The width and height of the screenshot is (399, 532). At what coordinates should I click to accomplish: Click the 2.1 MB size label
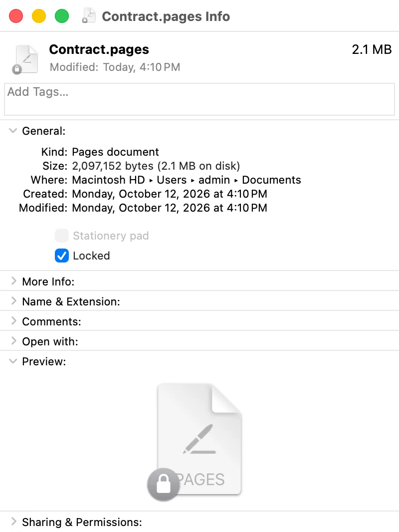[x=372, y=49]
